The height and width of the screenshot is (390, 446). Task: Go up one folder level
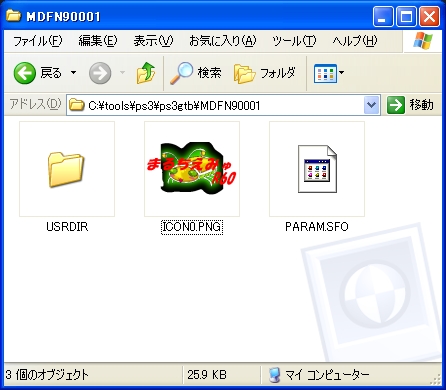146,73
